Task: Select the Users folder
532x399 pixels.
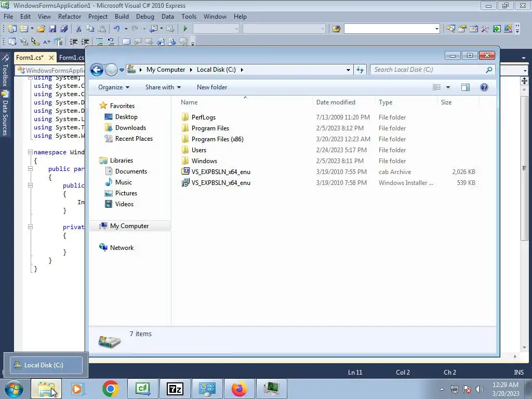Action: (199, 150)
